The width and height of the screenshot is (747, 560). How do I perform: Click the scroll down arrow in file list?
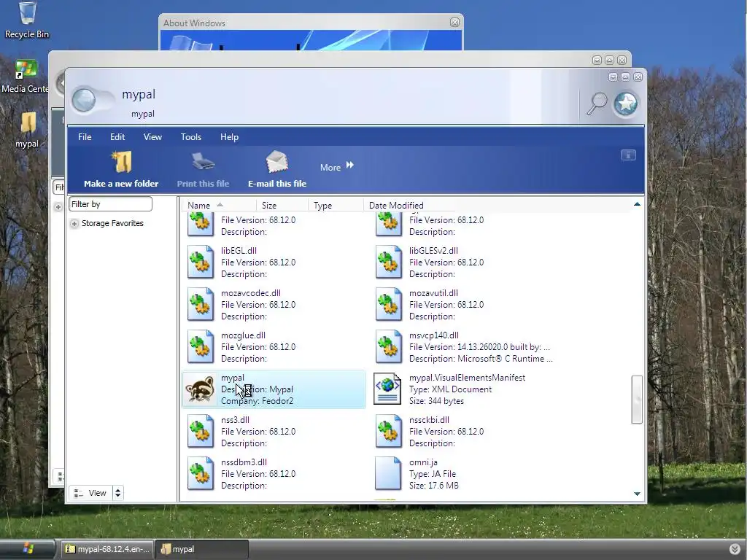click(637, 494)
